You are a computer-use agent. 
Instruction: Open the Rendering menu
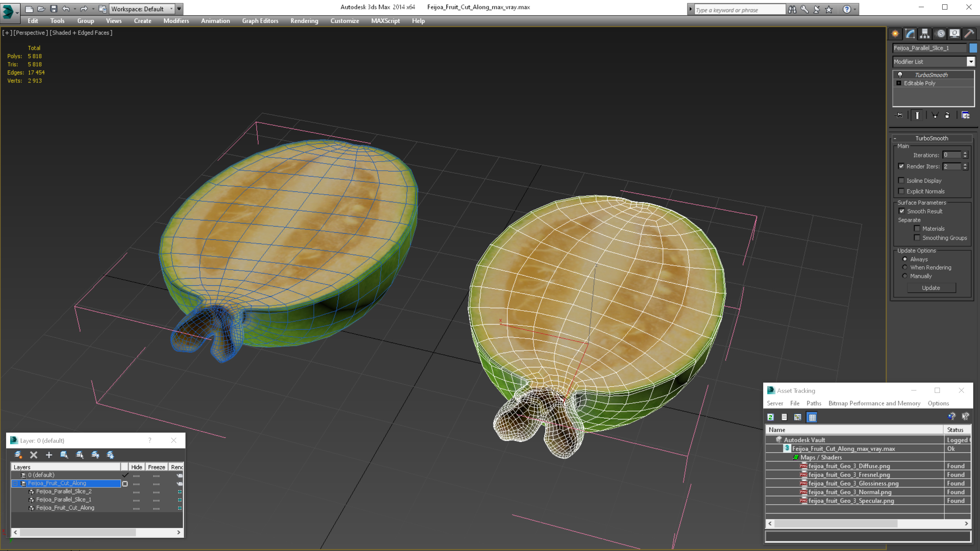coord(304,21)
